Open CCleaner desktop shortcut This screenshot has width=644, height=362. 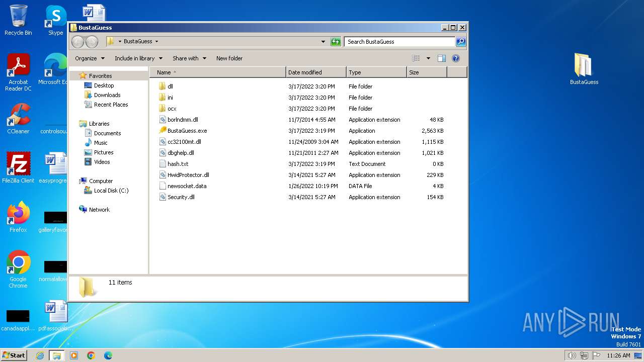pos(18,119)
